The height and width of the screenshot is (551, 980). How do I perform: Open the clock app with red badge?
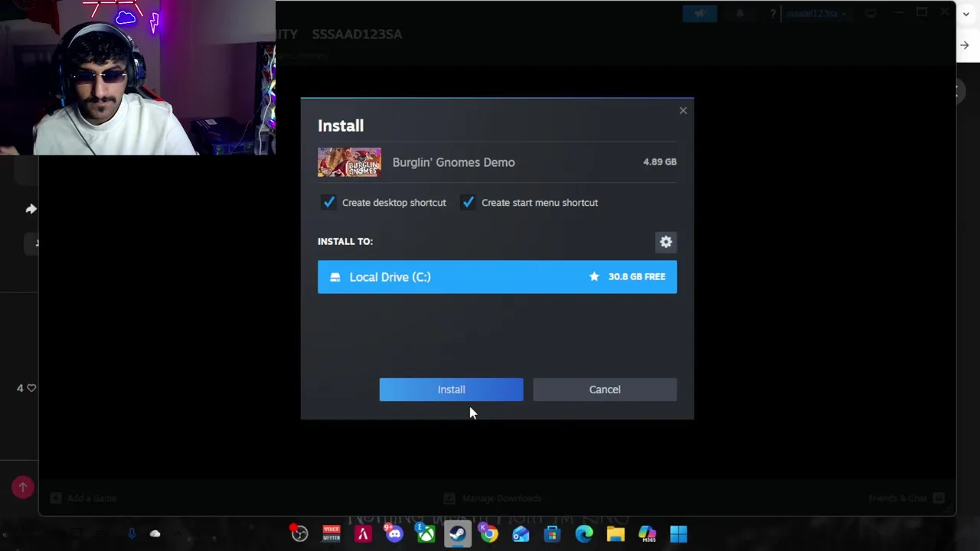pyautogui.click(x=299, y=533)
